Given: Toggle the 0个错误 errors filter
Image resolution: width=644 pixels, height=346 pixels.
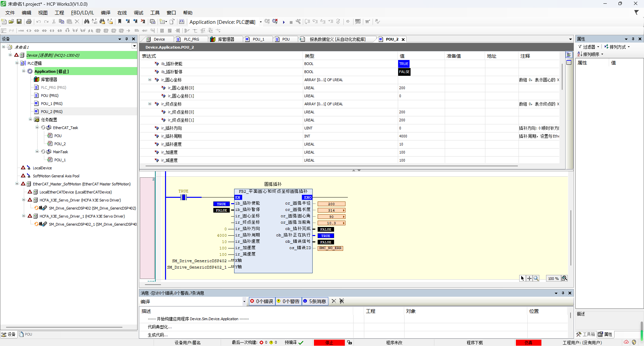Looking at the screenshot, I should tap(262, 301).
